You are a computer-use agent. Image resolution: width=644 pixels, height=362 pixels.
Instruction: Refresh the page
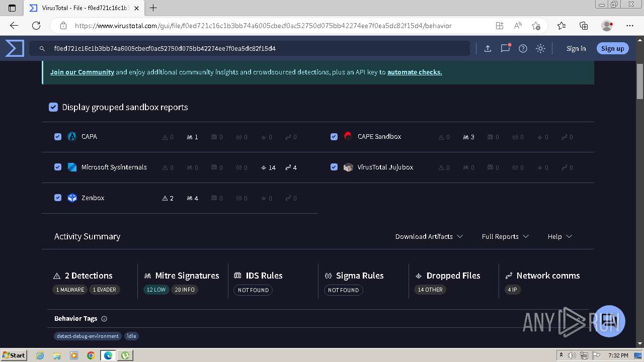coord(36,26)
